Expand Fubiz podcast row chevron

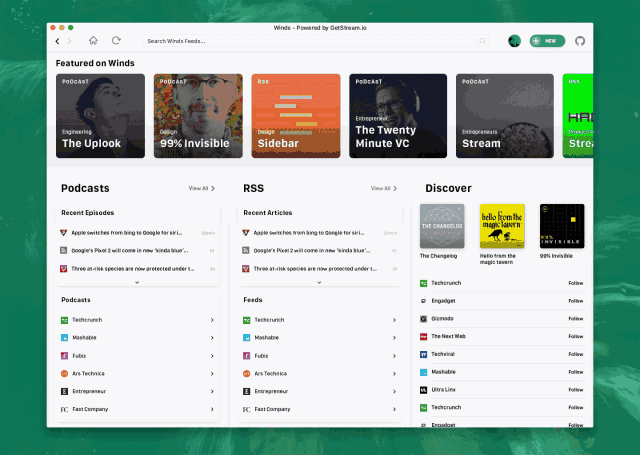coord(212,356)
